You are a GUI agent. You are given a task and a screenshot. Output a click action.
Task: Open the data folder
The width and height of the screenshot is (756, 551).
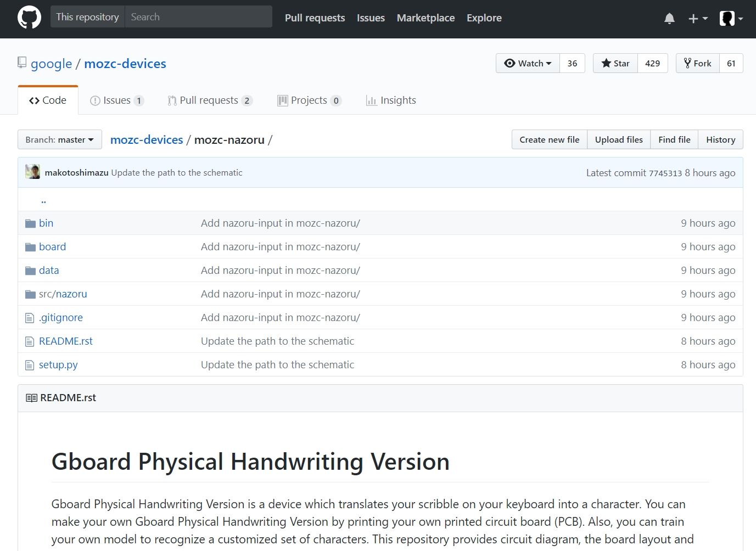coord(49,271)
